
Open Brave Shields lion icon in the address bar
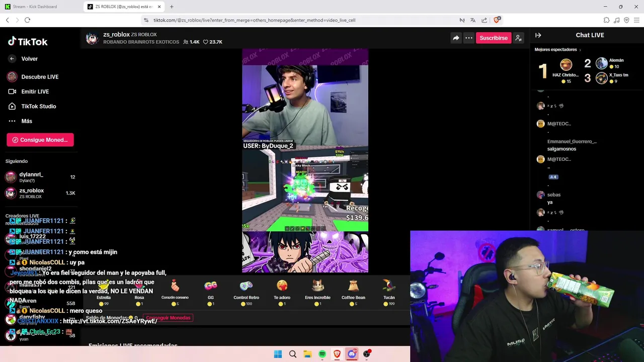(497, 20)
